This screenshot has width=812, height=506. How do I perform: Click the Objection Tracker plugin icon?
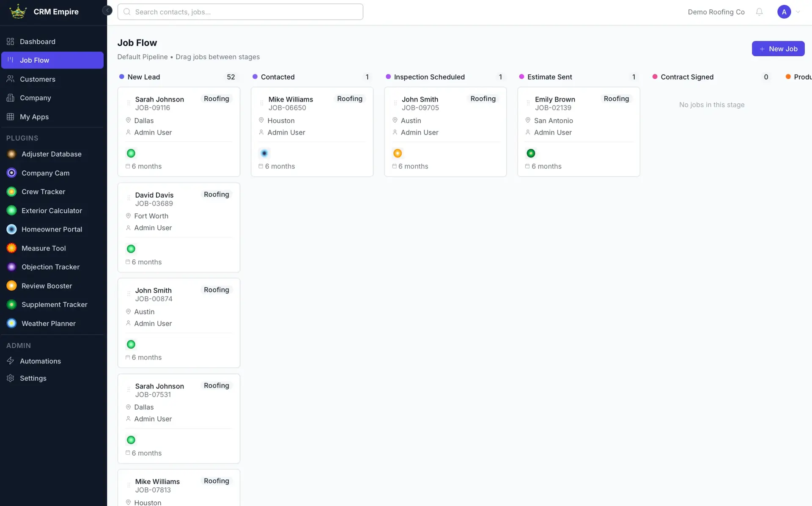[x=12, y=267]
